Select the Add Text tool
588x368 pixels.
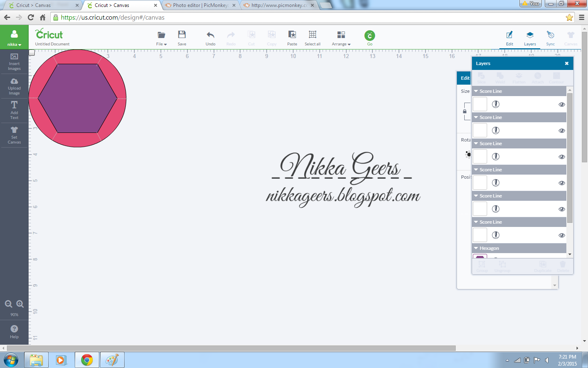coord(14,110)
